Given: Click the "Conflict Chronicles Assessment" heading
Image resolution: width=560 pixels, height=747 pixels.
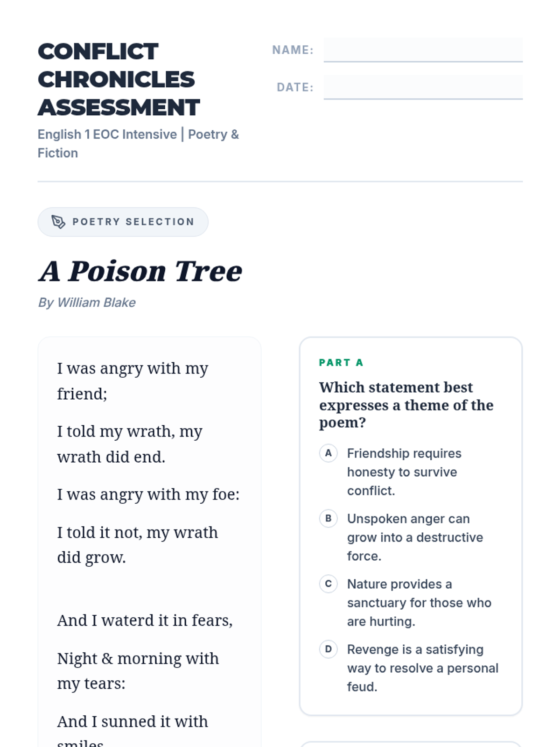Looking at the screenshot, I should pyautogui.click(x=119, y=79).
